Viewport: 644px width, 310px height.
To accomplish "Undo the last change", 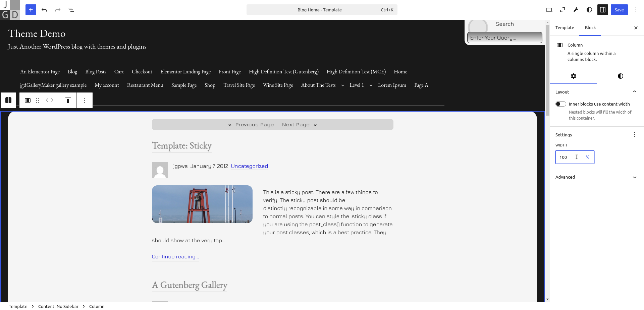I will click(44, 10).
